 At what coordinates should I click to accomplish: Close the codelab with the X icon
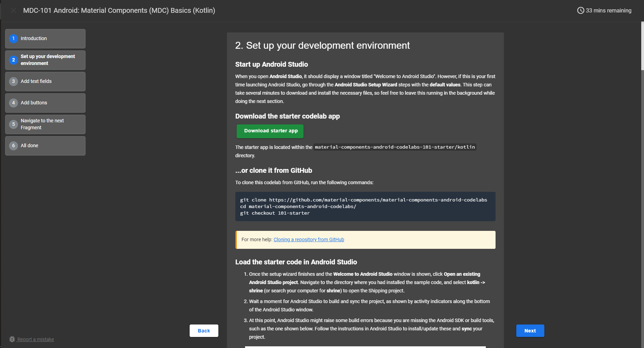pos(13,10)
